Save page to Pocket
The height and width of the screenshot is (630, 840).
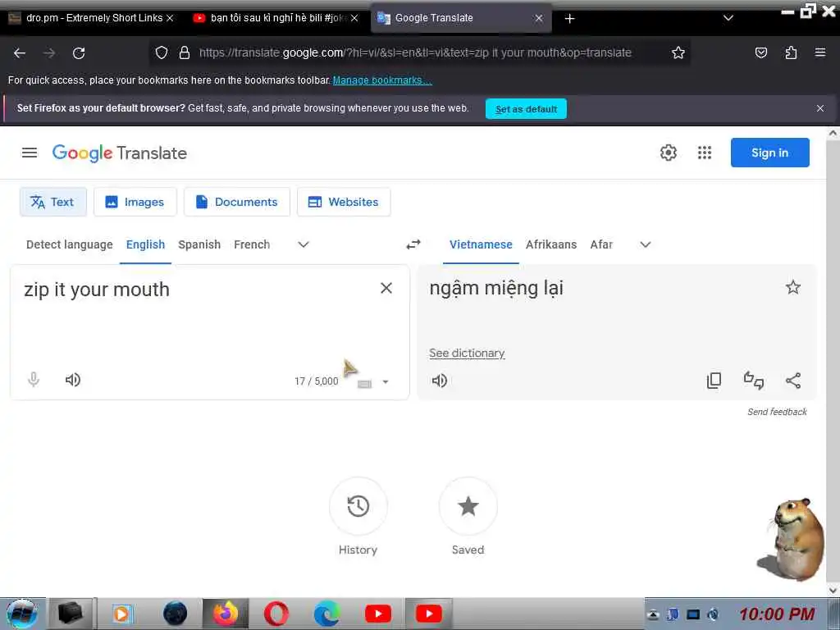click(x=760, y=52)
